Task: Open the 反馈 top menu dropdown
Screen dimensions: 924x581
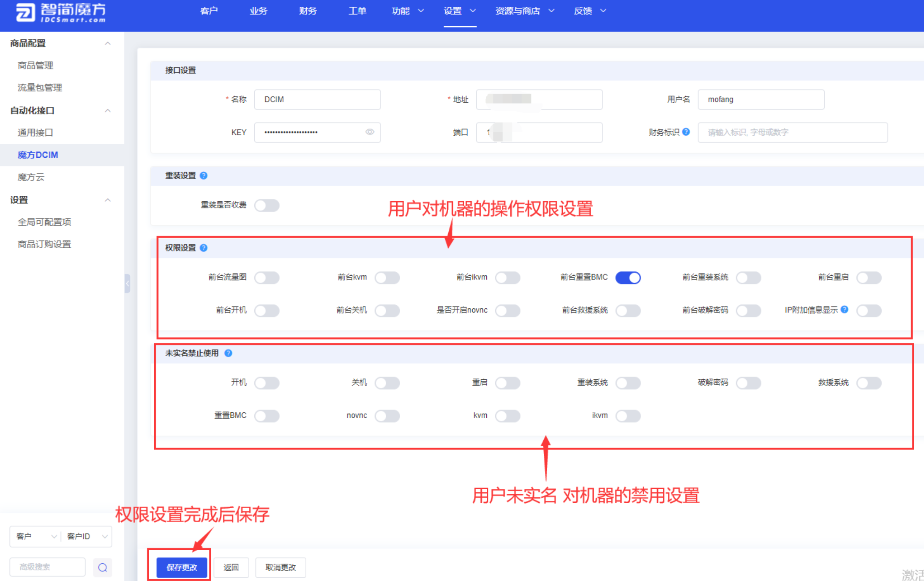Action: 590,11
